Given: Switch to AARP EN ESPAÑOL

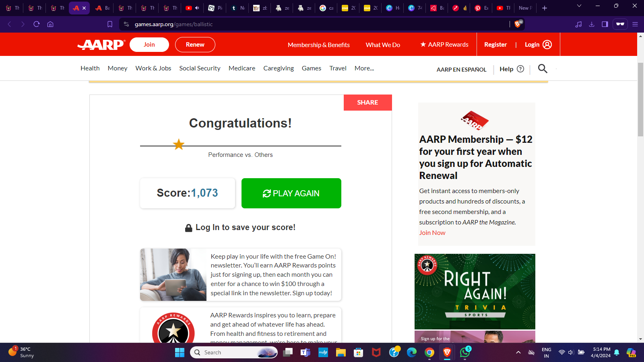Looking at the screenshot, I should coord(462,70).
